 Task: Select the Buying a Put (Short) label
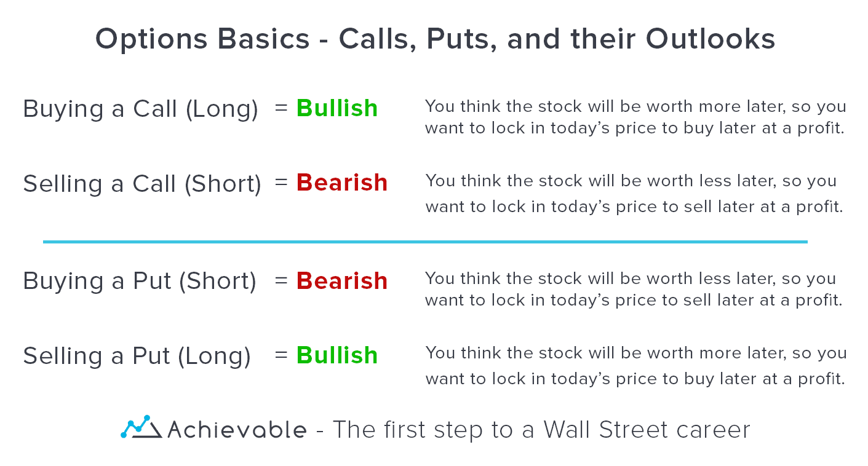pos(140,281)
